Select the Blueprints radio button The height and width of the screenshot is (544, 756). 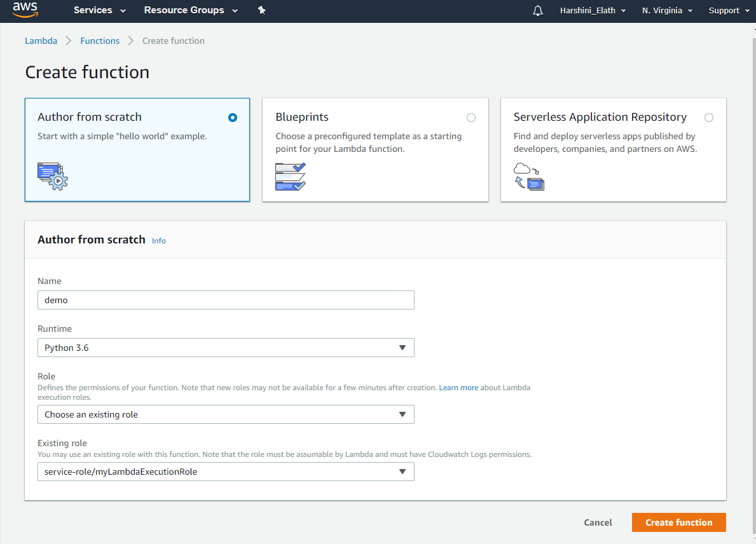[x=471, y=118]
